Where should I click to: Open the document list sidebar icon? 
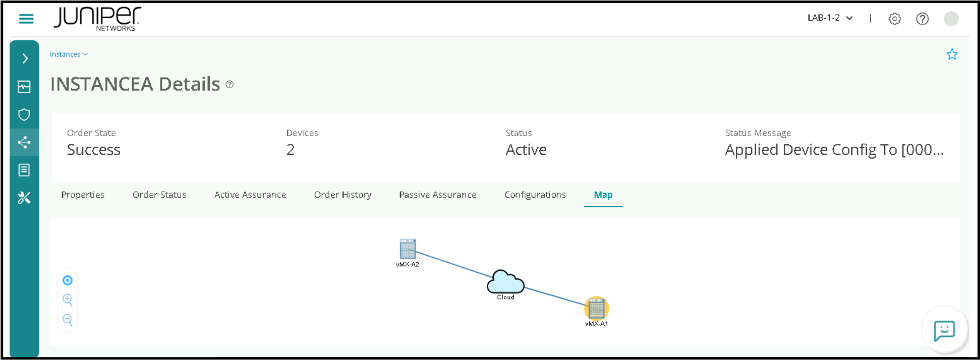(x=24, y=170)
